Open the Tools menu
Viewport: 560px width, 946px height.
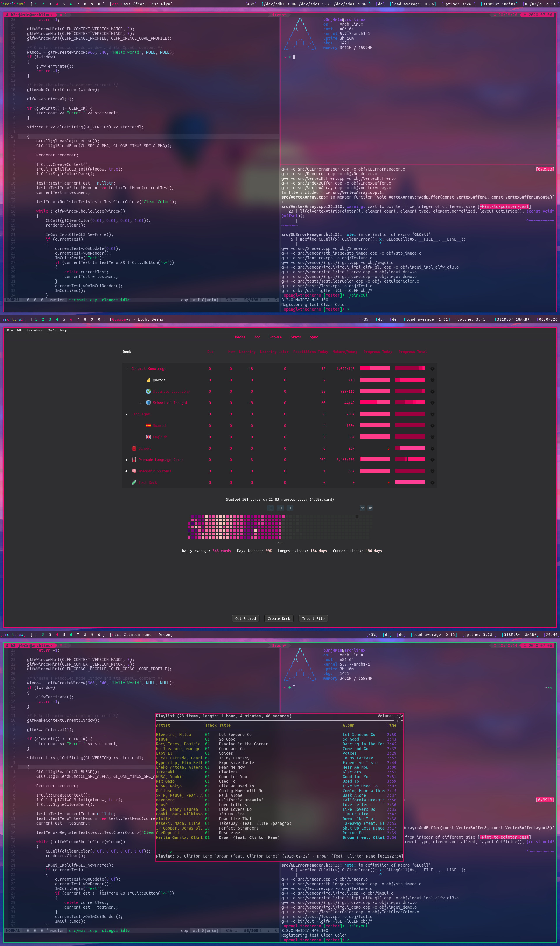coord(52,331)
